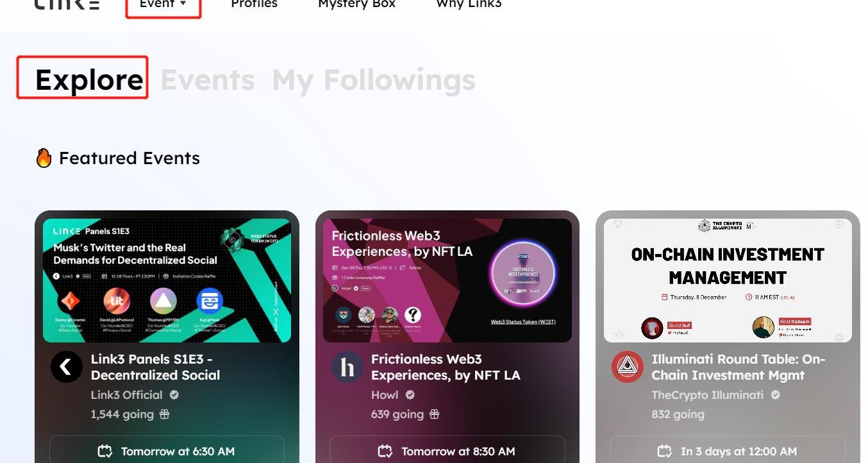The width and height of the screenshot is (868, 463).
Task: Click verified badge beside Link3 Official
Action: [174, 395]
